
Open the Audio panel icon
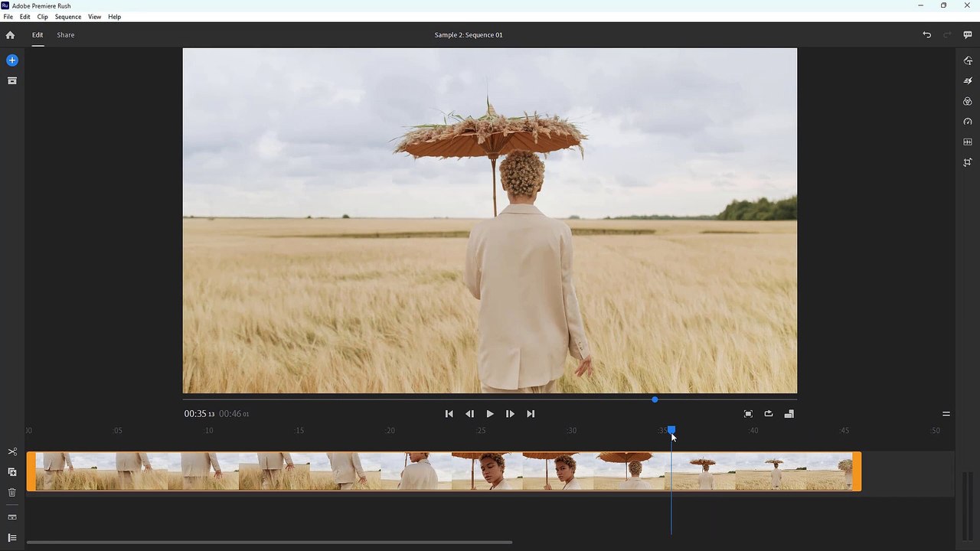coord(968,142)
